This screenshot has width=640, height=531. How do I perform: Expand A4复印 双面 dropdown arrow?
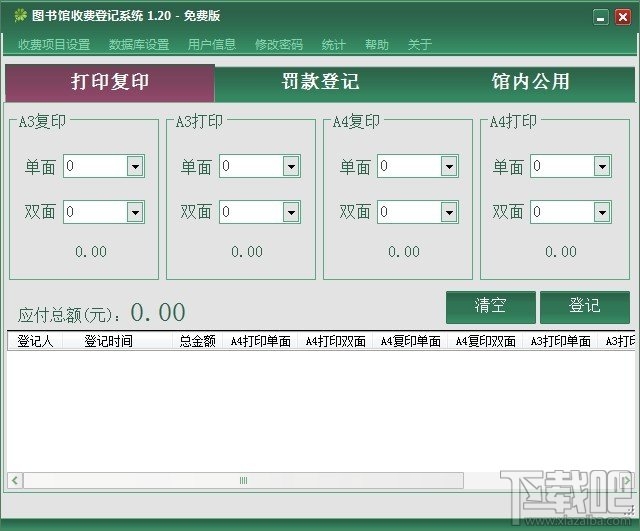449,212
